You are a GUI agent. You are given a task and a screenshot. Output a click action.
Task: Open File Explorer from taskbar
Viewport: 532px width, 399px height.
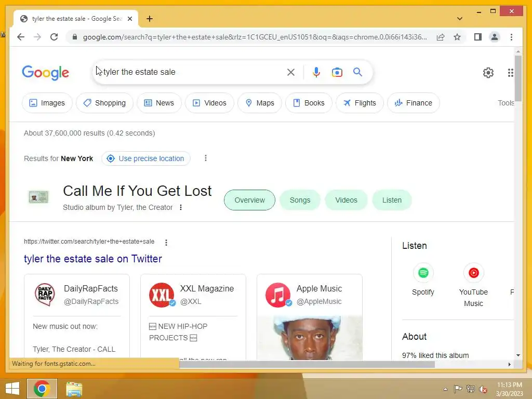(74, 389)
